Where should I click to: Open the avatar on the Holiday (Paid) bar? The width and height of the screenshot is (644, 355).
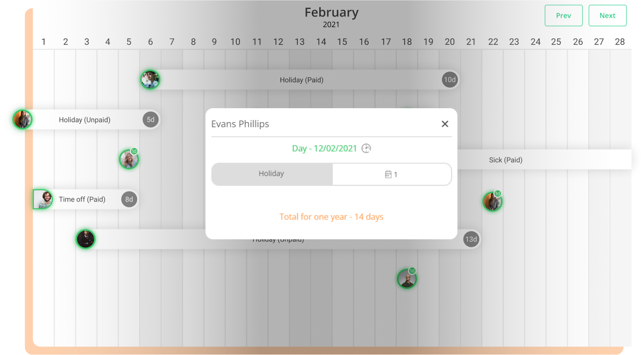click(x=150, y=80)
